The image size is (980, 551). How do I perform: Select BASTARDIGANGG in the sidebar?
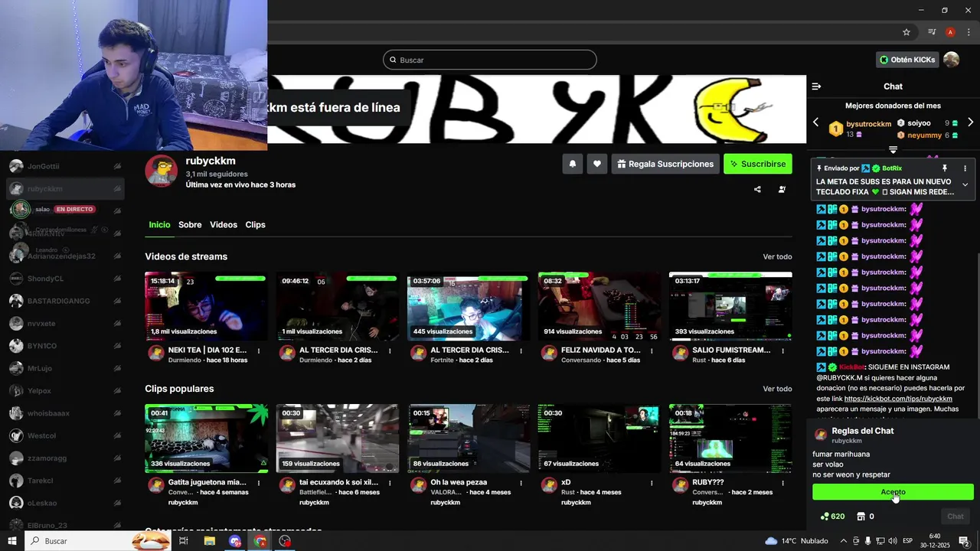coord(65,301)
